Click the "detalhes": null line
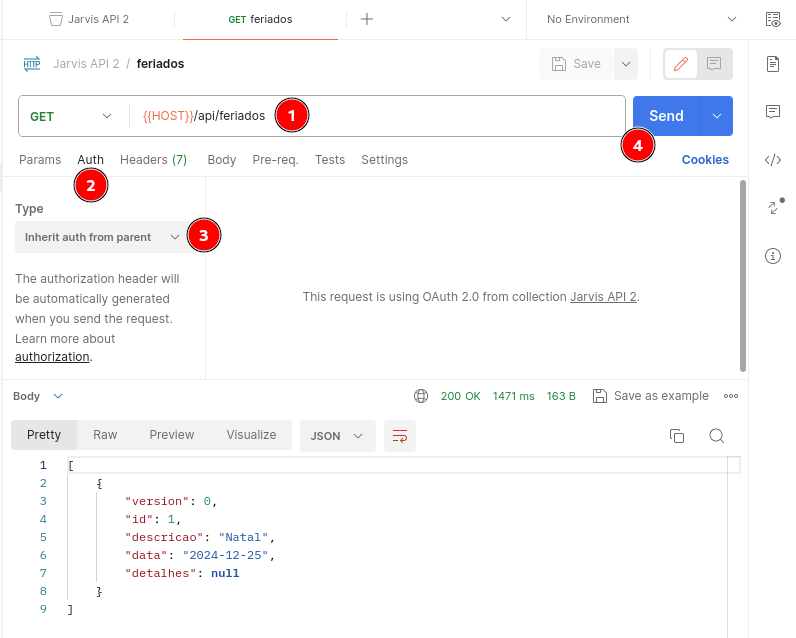 (182, 574)
